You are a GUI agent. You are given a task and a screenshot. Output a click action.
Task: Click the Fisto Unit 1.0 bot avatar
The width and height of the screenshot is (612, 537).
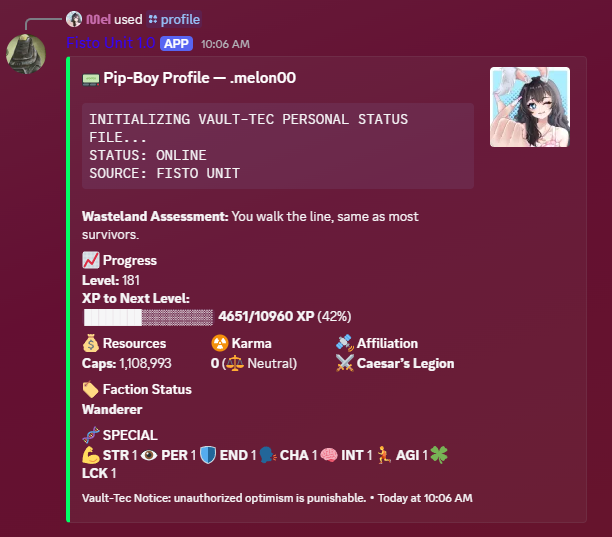pos(26,54)
